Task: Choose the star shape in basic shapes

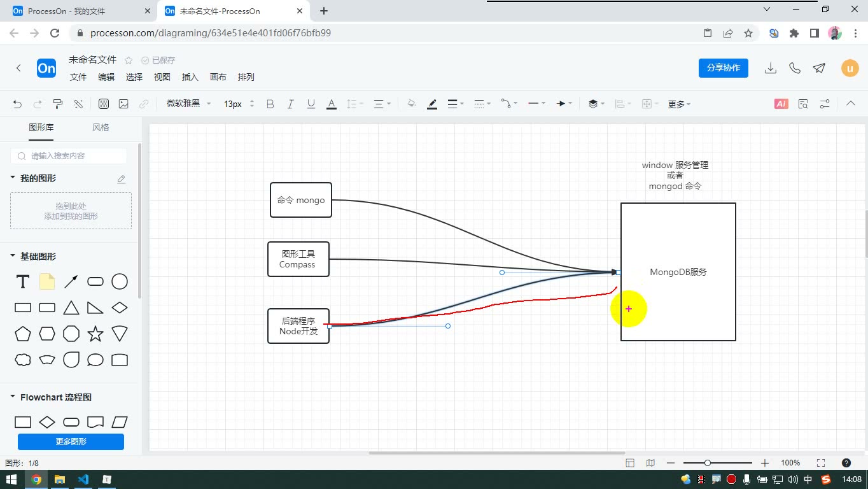Action: pos(95,333)
